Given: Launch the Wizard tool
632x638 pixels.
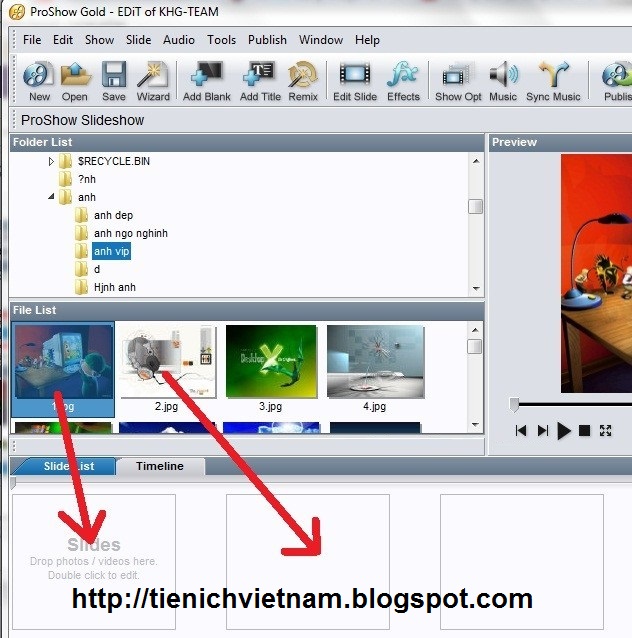Looking at the screenshot, I should 153,81.
